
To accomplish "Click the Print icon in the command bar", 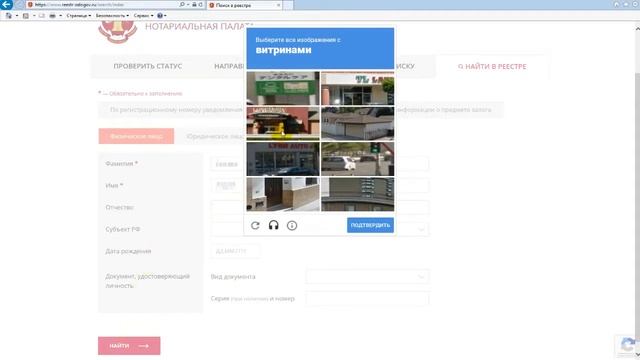I will pyautogui.click(x=52, y=16).
